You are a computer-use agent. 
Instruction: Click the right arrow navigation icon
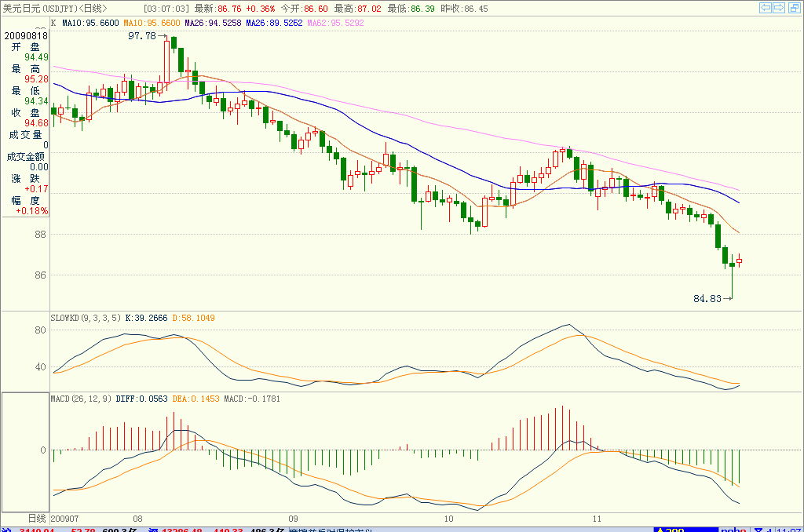click(779, 8)
